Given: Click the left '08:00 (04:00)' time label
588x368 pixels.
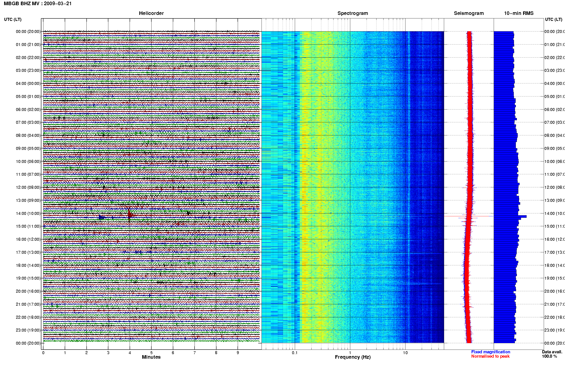Looking at the screenshot, I should [x=28, y=135].
